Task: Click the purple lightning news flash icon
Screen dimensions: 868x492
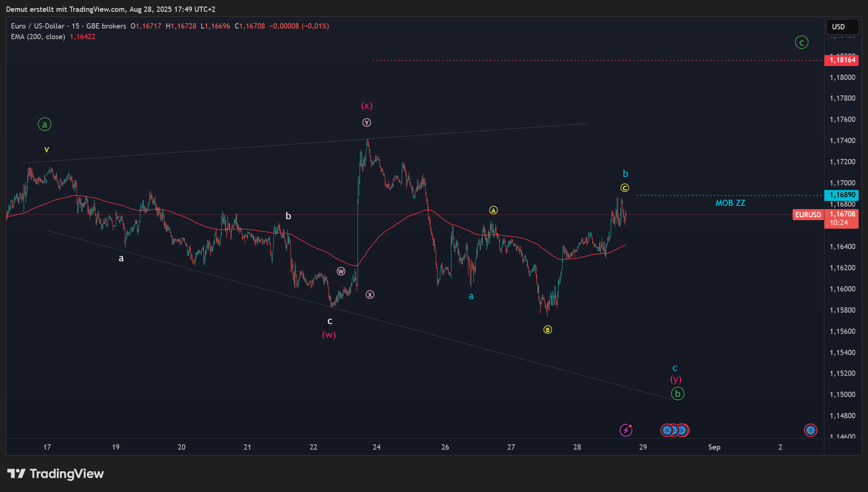Action: pyautogui.click(x=625, y=430)
